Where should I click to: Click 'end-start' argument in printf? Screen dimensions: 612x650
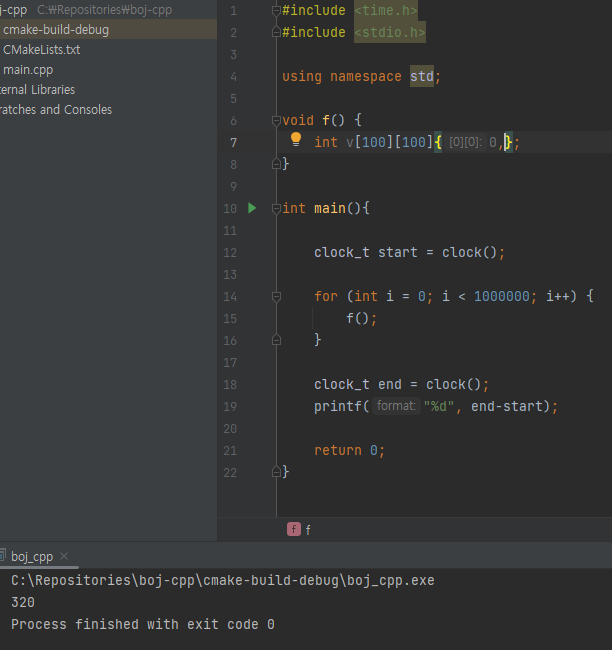[507, 406]
